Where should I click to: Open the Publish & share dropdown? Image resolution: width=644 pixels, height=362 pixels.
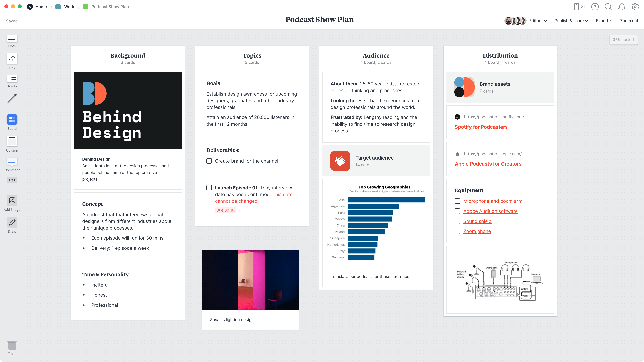571,21
